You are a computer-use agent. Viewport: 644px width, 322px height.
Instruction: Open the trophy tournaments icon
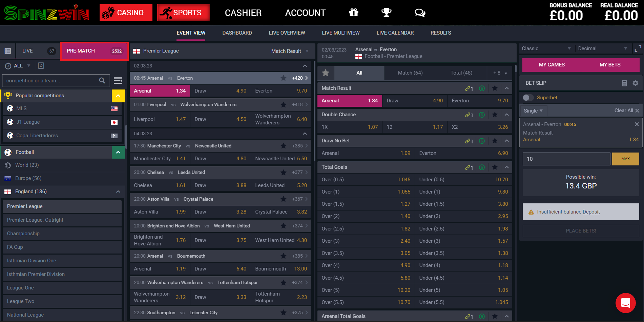pyautogui.click(x=387, y=13)
